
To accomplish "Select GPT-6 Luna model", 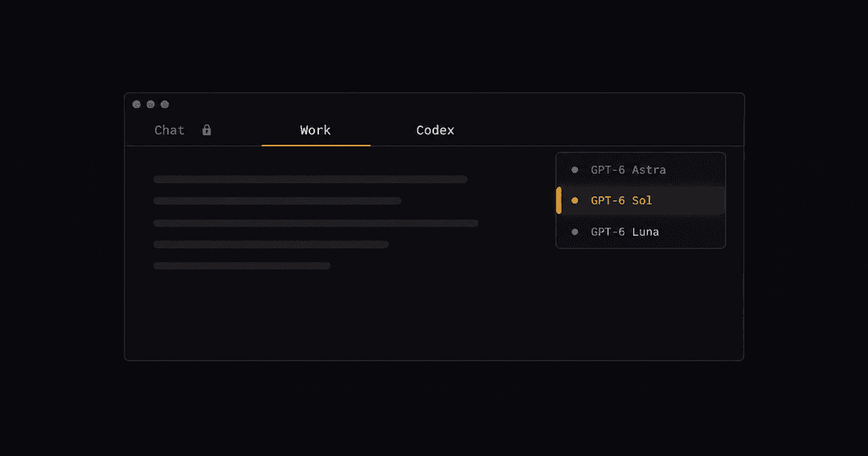I will click(641, 232).
